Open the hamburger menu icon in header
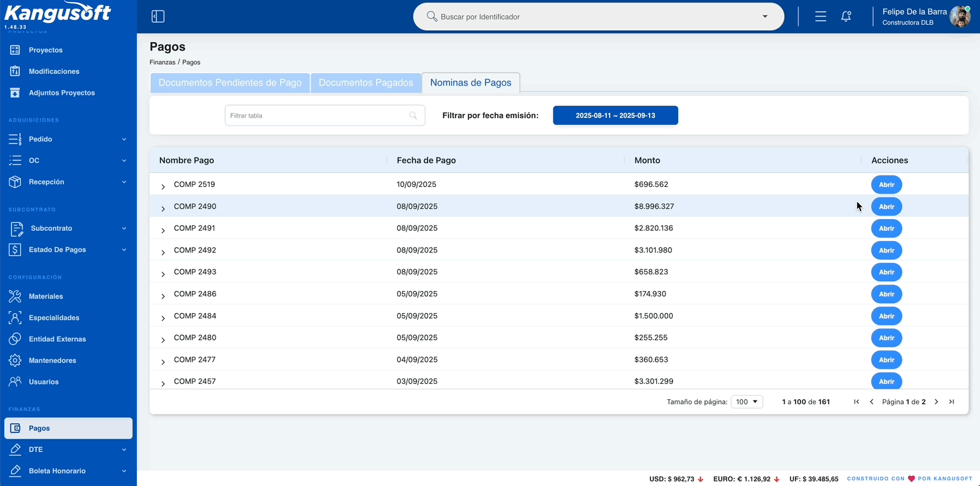The image size is (980, 486). click(x=820, y=17)
